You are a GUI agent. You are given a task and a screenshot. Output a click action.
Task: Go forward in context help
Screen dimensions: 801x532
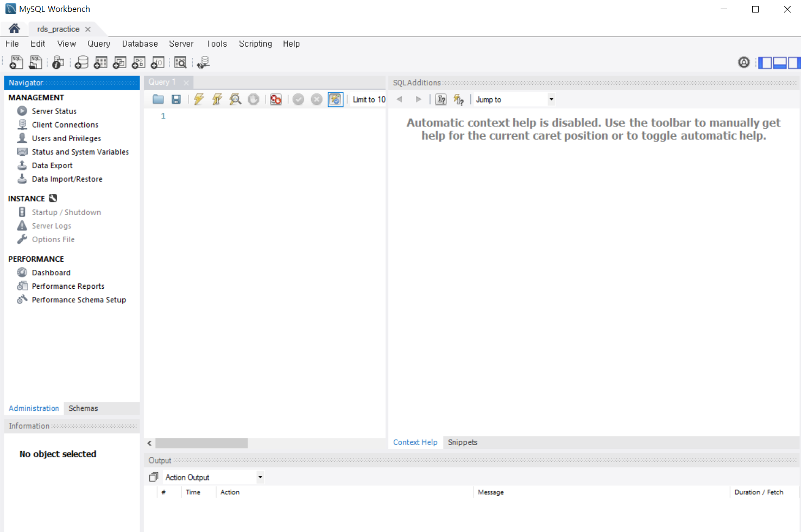tap(418, 99)
